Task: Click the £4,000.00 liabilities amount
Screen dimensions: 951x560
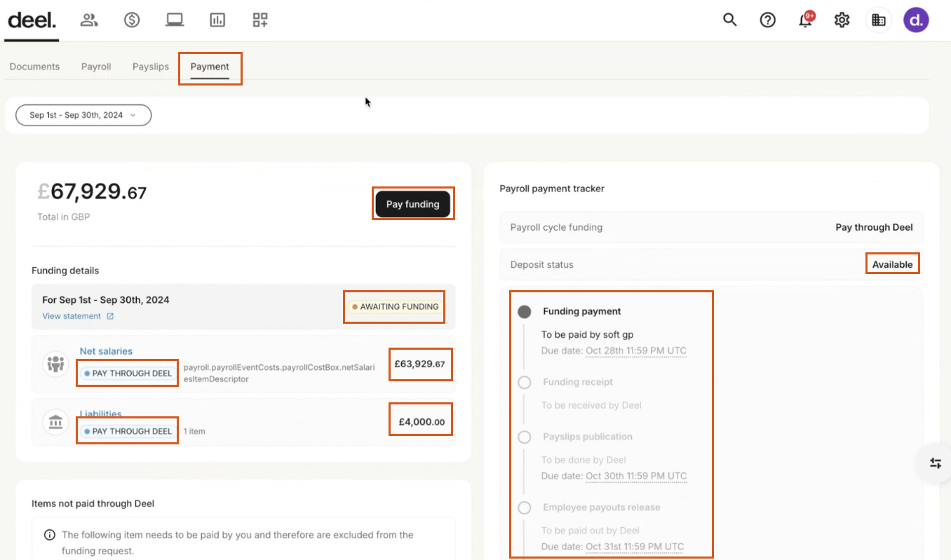Action: (x=421, y=422)
